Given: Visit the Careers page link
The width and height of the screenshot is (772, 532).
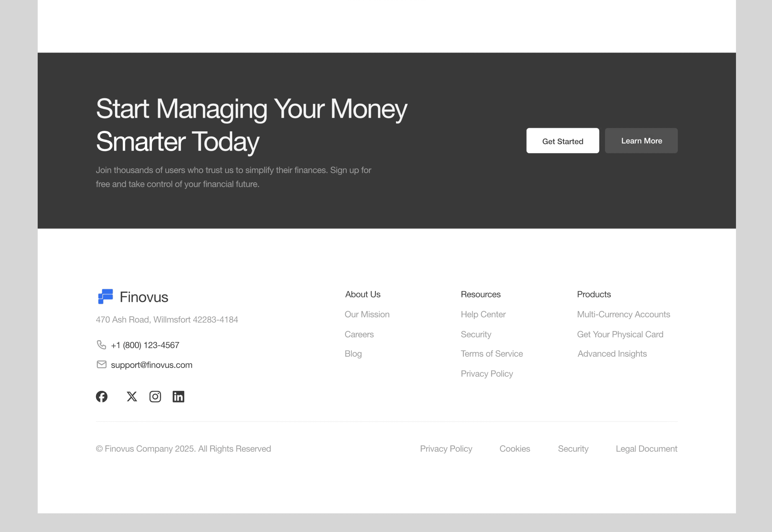Looking at the screenshot, I should pos(359,334).
